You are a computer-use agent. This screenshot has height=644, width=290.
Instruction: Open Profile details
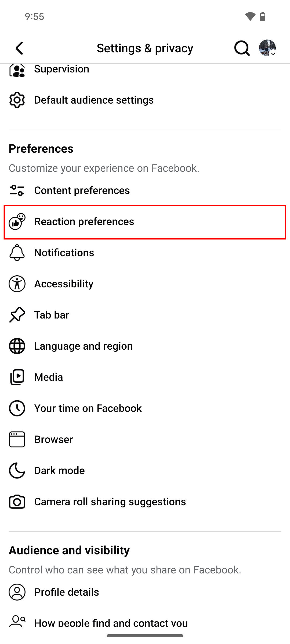click(67, 592)
